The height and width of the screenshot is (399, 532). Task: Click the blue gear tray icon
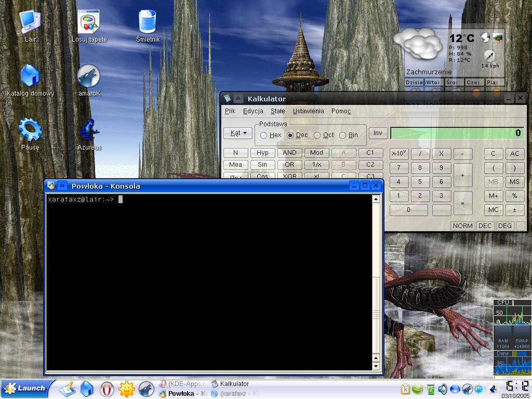pyautogui.click(x=479, y=389)
